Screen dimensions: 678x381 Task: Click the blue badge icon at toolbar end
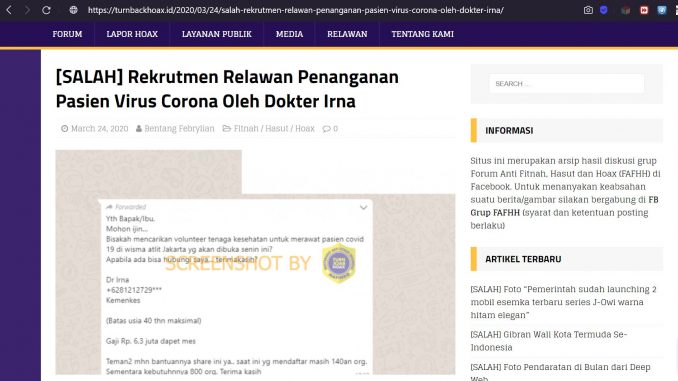click(x=662, y=10)
